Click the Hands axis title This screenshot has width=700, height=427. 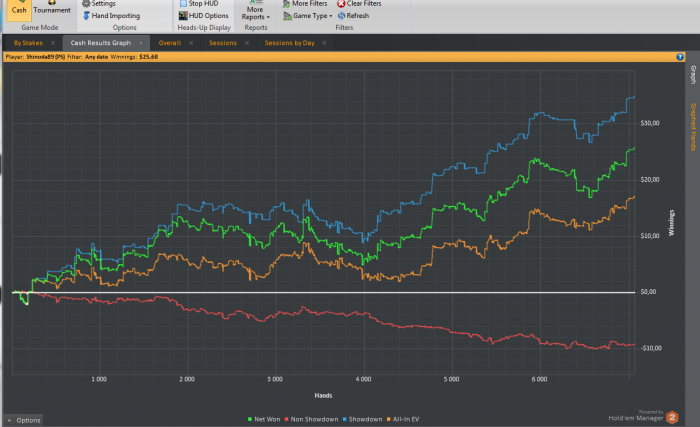323,395
